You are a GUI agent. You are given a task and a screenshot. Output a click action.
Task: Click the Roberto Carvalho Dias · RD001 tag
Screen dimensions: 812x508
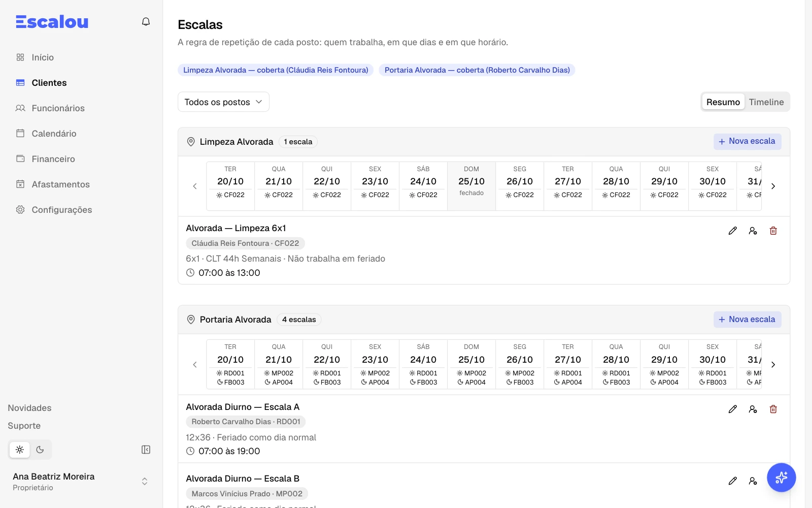(246, 422)
